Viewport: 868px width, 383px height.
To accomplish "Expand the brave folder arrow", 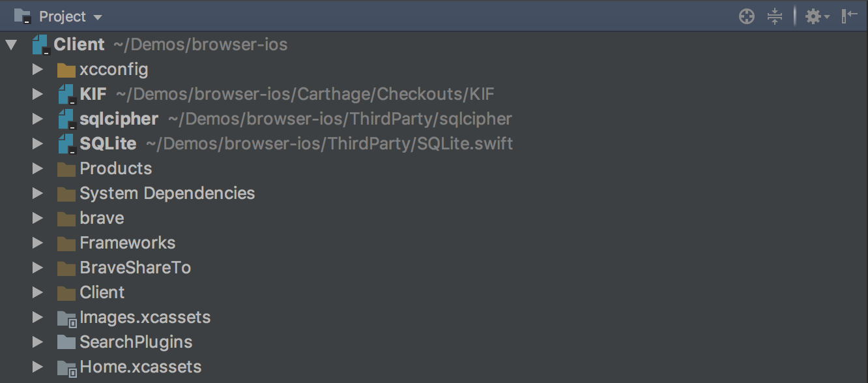I will click(x=37, y=219).
